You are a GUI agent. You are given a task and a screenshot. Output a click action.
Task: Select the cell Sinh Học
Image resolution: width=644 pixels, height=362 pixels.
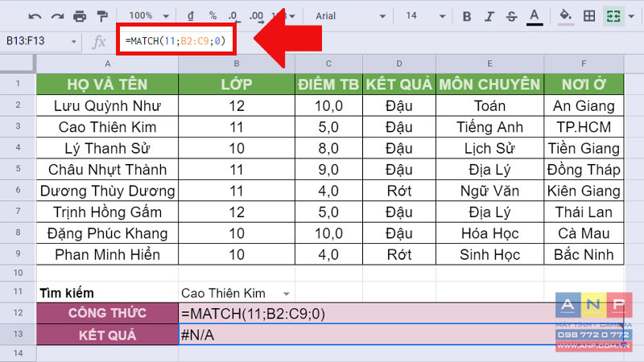point(489,254)
